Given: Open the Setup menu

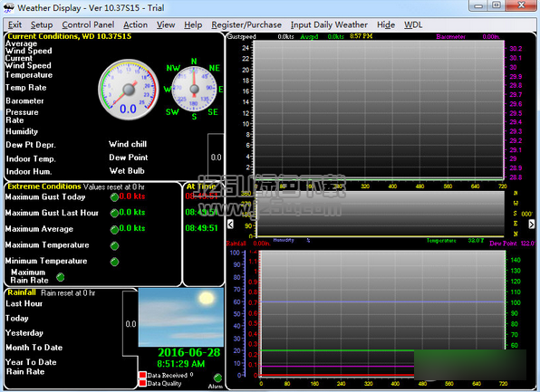Looking at the screenshot, I should pos(42,24).
